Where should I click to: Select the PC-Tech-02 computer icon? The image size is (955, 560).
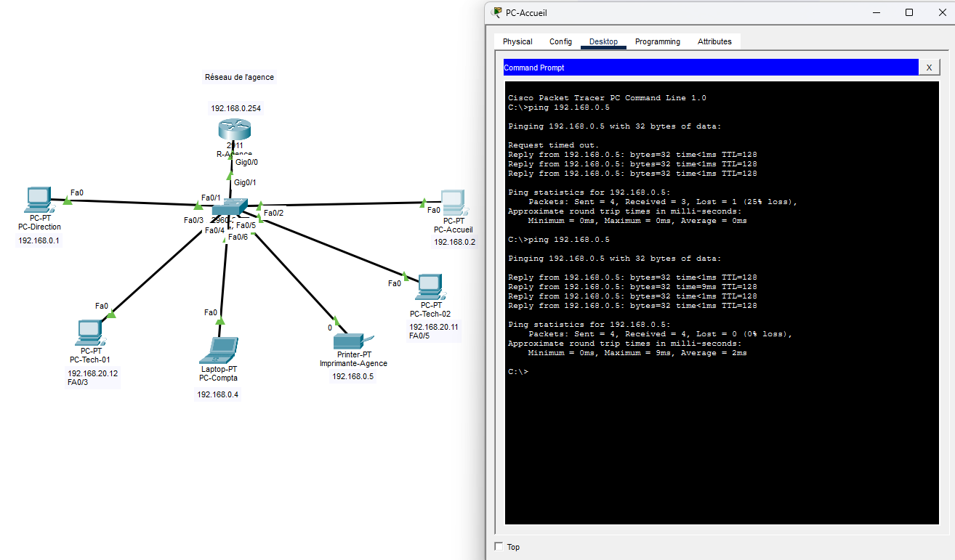pyautogui.click(x=430, y=288)
